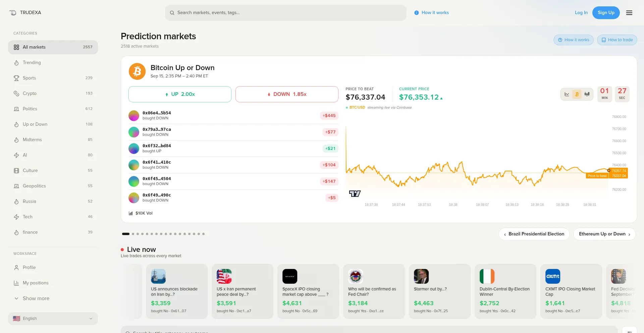644x333 pixels.
Task: Open the Trending category
Action: 53,63
